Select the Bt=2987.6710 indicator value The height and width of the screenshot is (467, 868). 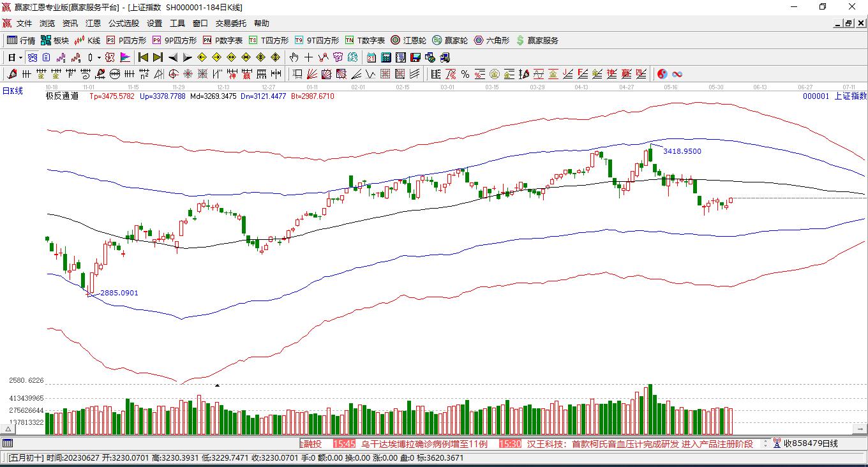pyautogui.click(x=313, y=96)
